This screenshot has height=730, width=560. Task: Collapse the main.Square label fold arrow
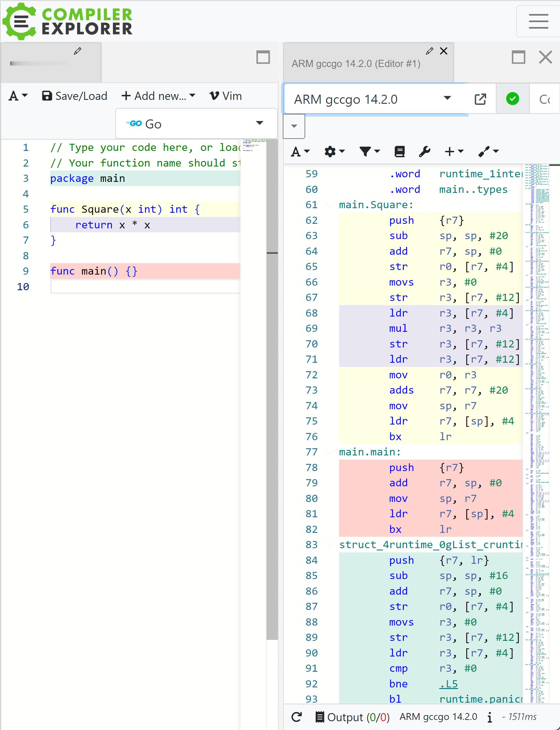pos(330,205)
